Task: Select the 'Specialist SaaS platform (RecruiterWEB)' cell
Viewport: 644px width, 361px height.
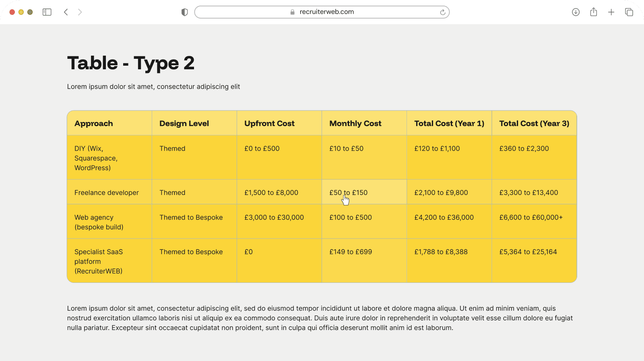Action: [x=109, y=261]
